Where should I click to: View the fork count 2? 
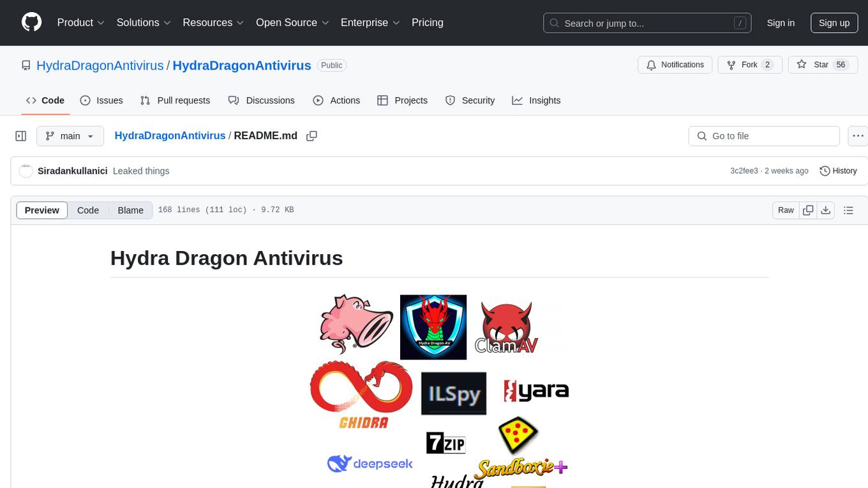pyautogui.click(x=768, y=65)
